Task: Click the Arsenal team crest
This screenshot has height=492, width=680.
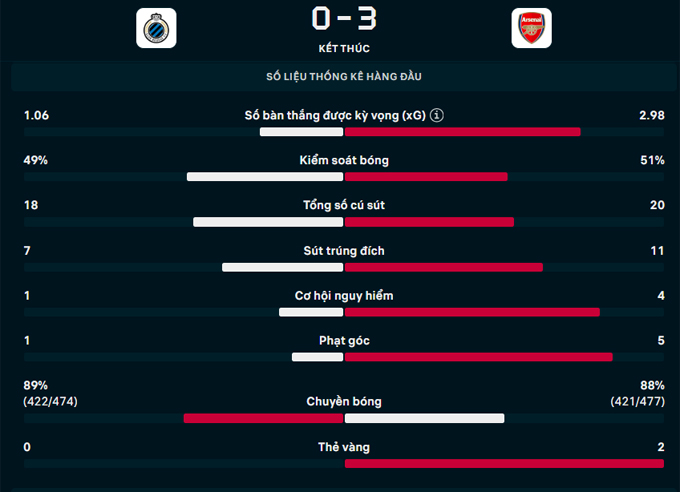Action: tap(531, 28)
